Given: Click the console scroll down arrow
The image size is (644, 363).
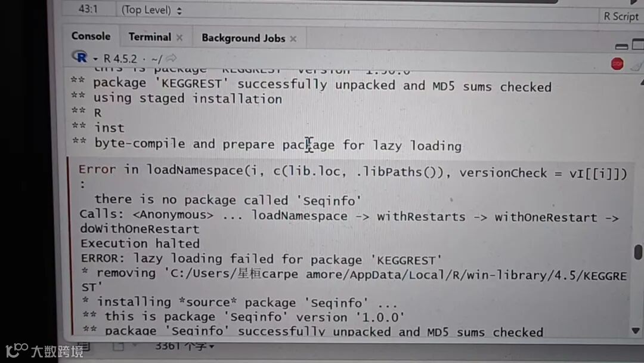Looking at the screenshot, I should coord(636,331).
